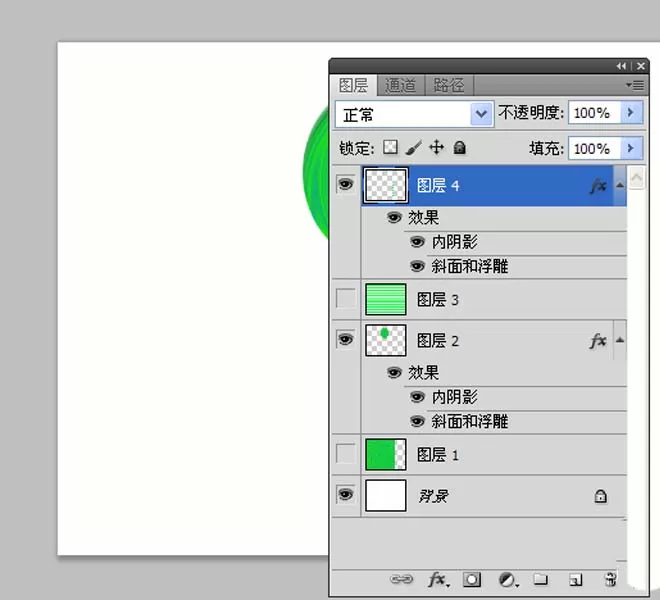Click the lock icon on 背景 layer

(600, 496)
